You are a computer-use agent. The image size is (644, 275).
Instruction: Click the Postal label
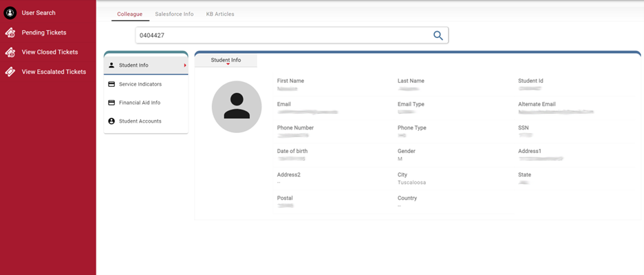(x=285, y=198)
